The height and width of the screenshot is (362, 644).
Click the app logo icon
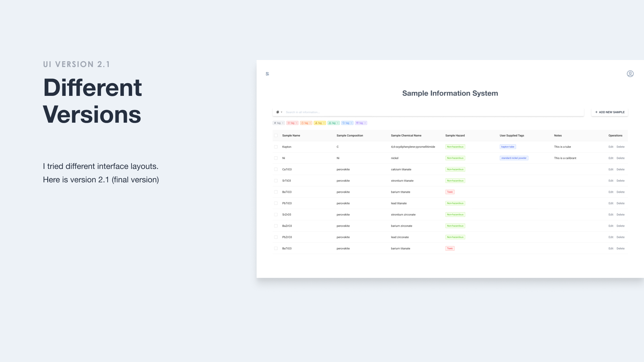[x=267, y=74]
